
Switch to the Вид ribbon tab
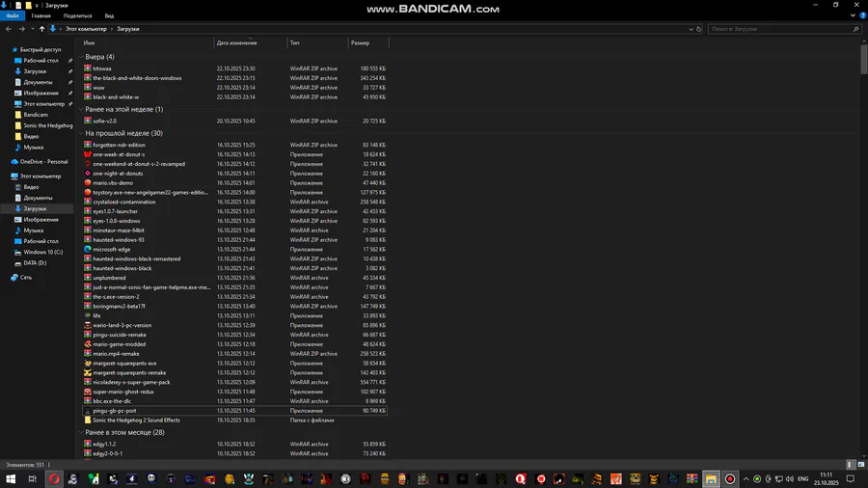coord(109,15)
